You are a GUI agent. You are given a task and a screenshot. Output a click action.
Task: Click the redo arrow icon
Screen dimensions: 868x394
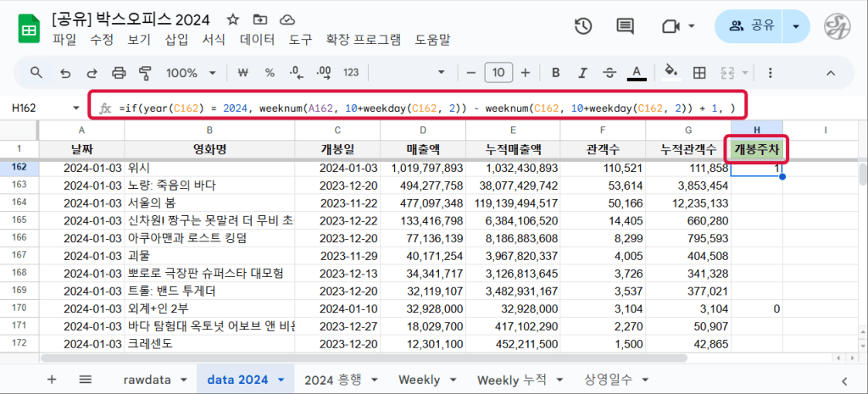tap(92, 73)
